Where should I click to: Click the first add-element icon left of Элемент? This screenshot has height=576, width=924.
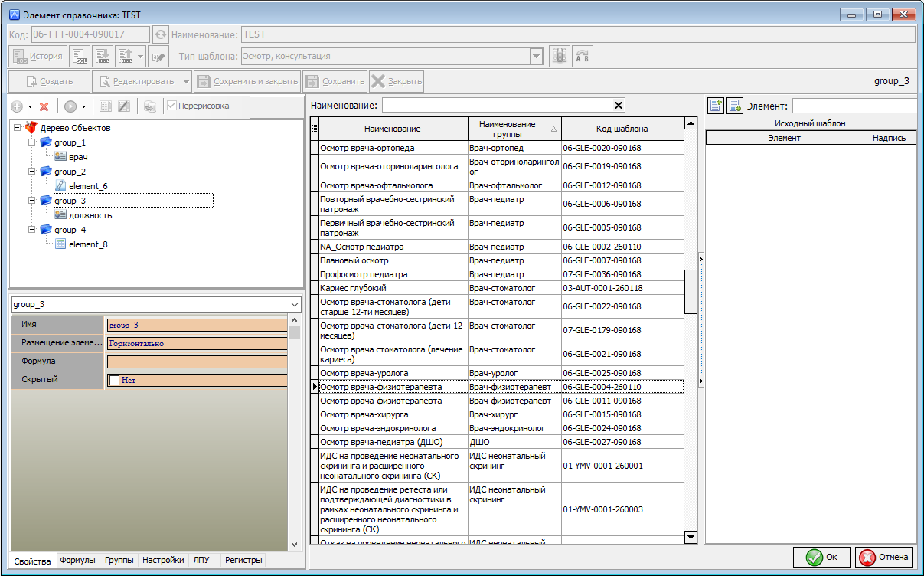tap(716, 106)
